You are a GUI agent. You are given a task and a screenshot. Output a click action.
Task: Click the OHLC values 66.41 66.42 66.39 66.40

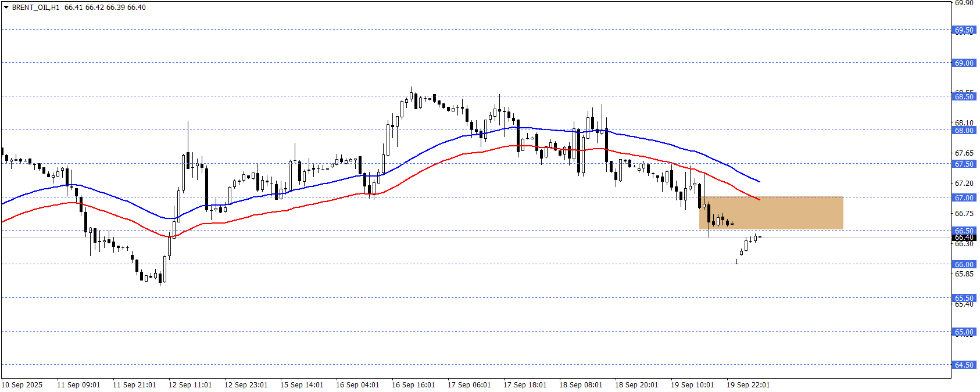pos(105,8)
